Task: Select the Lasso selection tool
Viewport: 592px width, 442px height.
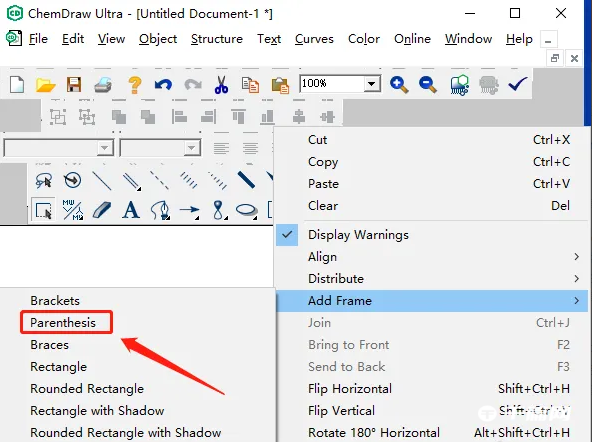Action: coord(43,180)
